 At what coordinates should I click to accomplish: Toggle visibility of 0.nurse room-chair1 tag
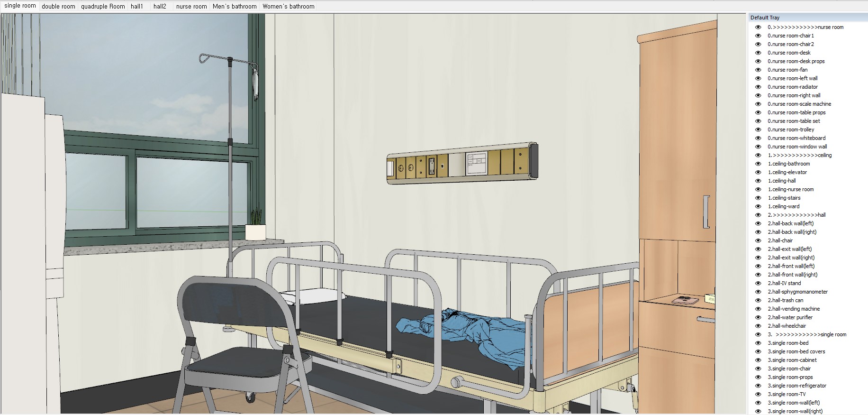click(758, 36)
